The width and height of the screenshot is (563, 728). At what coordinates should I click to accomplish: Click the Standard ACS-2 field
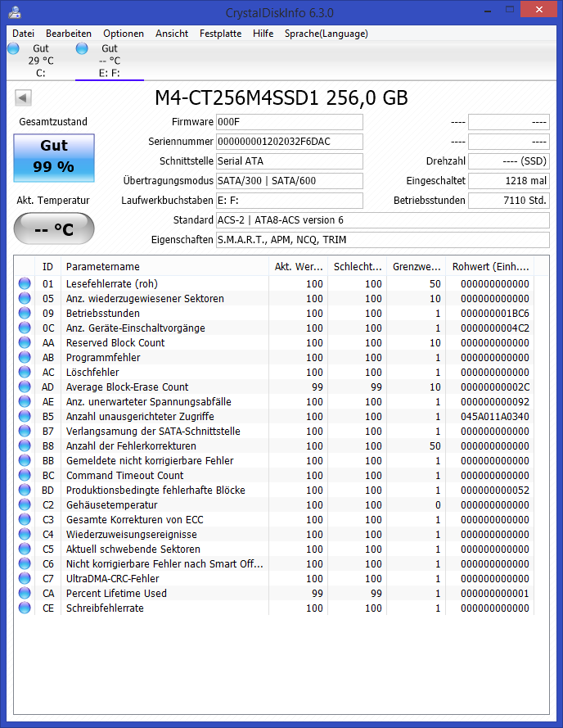382,220
